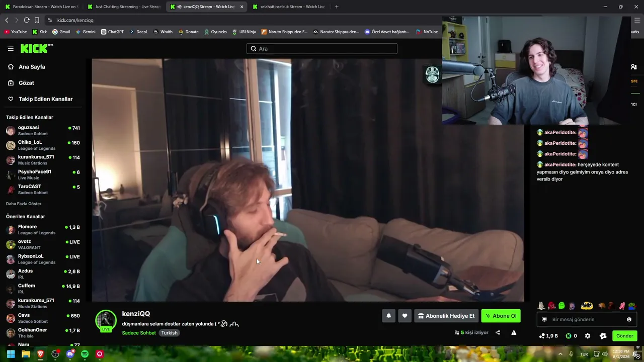Show hidden system tray icons chevron
The height and width of the screenshot is (362, 644).
click(560, 354)
